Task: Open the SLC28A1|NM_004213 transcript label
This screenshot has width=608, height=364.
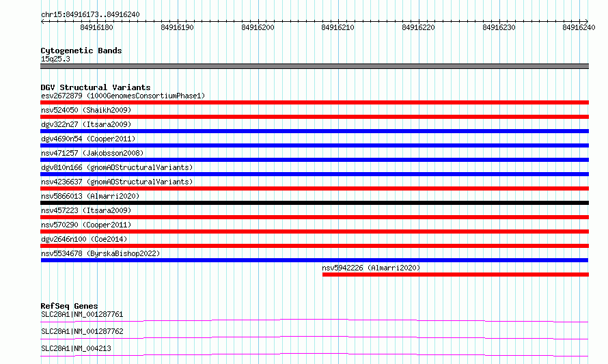Action: tap(76, 348)
